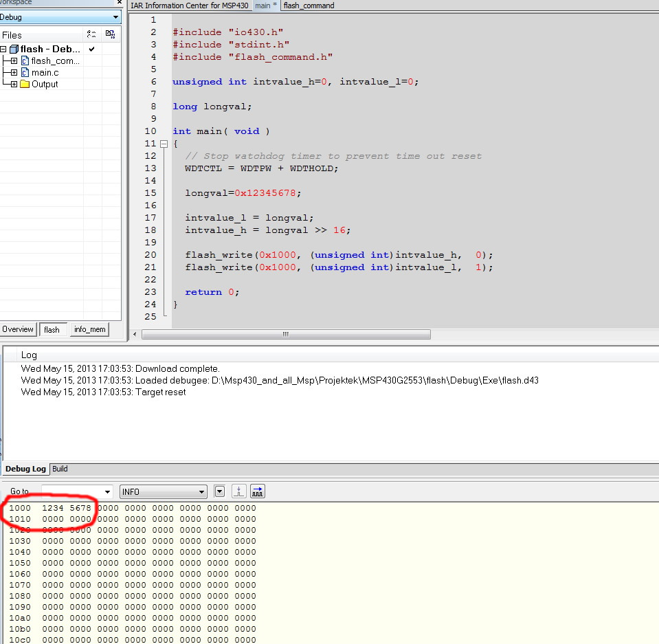Click the memory value 5678 at address 1000
Screen dimensions: 659x644
(80, 508)
